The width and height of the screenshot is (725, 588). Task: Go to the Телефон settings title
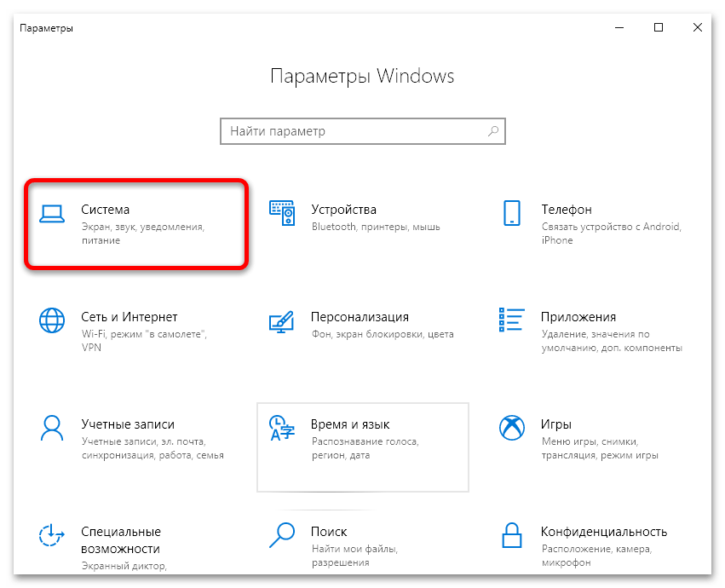click(567, 210)
